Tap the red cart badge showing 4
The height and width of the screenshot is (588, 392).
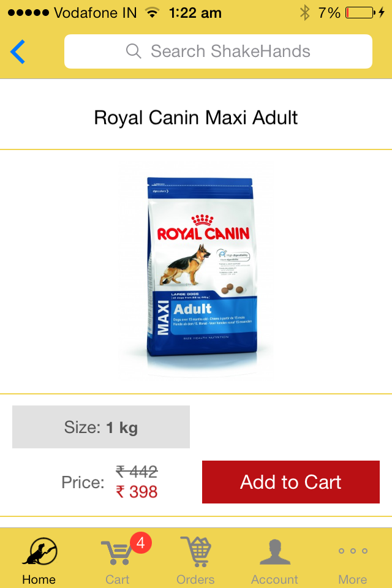141,543
